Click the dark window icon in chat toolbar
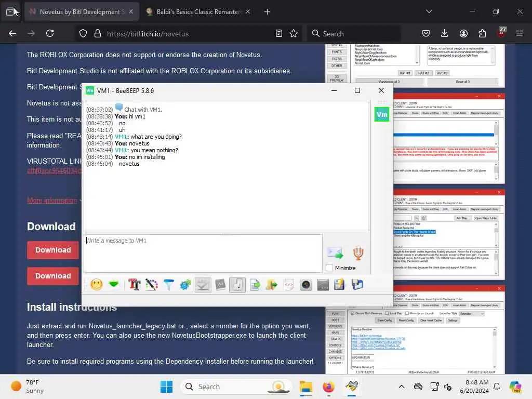The width and height of the screenshot is (532, 399). (323, 284)
